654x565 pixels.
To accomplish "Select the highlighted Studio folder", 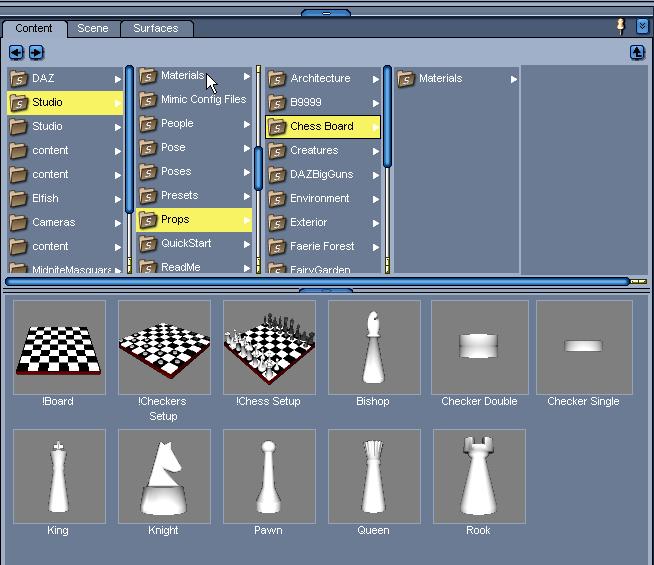I will pyautogui.click(x=65, y=103).
